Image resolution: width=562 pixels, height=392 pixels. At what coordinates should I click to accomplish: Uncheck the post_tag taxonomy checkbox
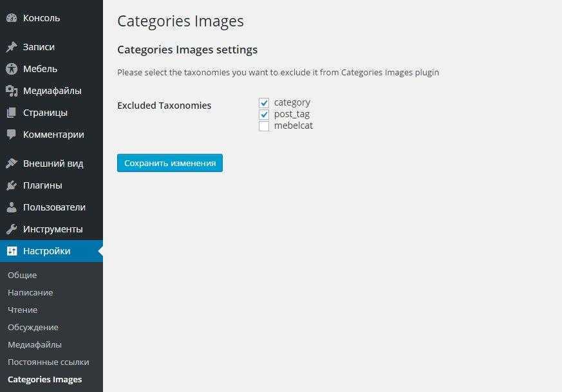point(264,115)
